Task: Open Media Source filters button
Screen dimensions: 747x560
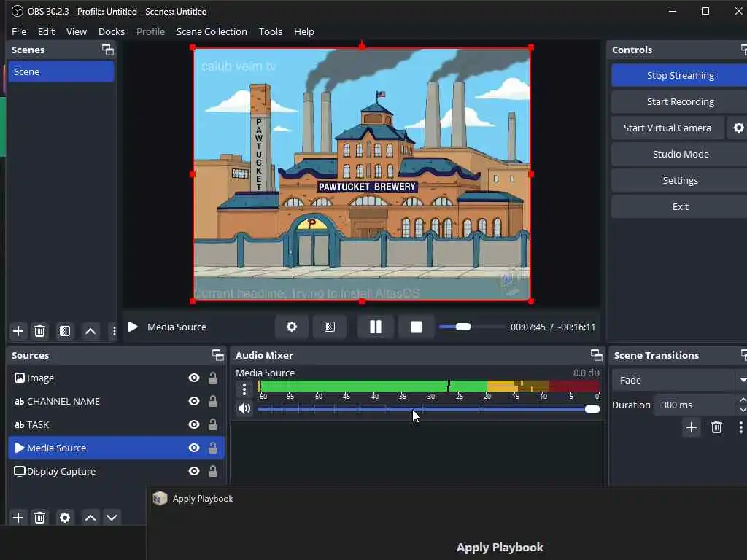Action: click(x=330, y=327)
